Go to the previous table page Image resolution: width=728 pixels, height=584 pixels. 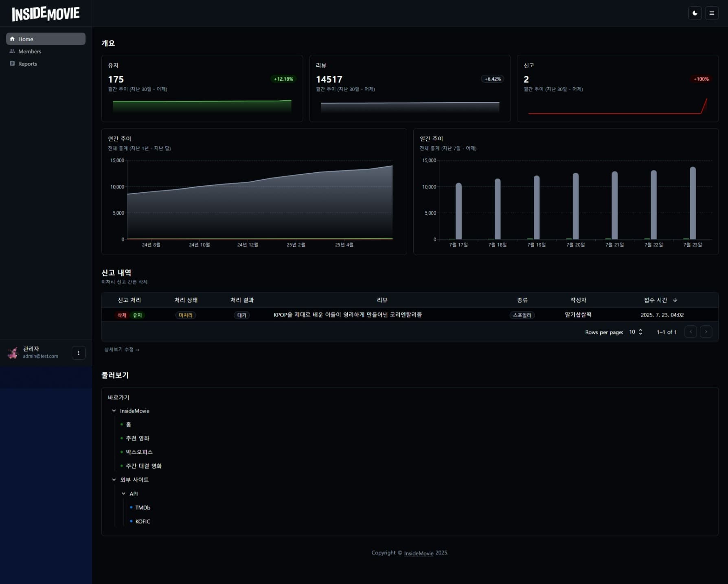point(691,332)
